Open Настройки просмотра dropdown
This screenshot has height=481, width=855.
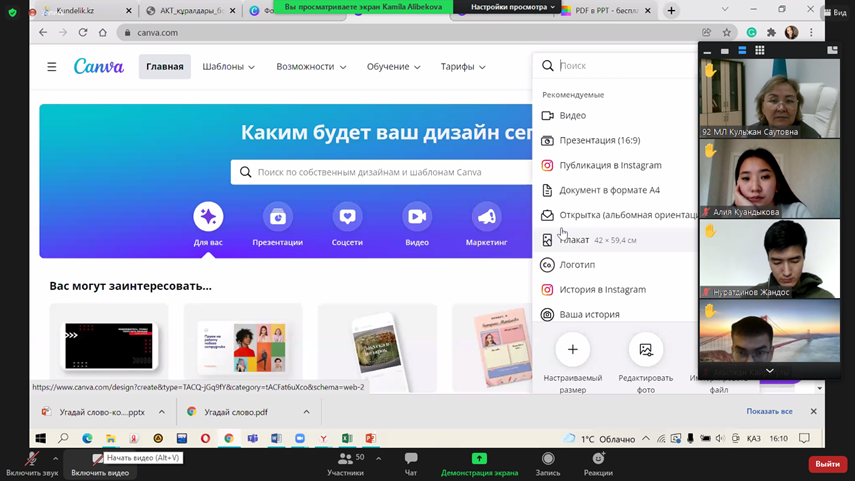click(x=512, y=8)
